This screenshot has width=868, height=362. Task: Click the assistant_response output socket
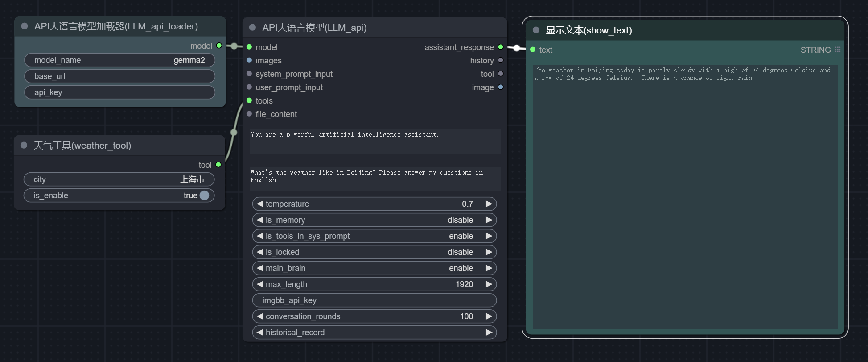click(501, 47)
